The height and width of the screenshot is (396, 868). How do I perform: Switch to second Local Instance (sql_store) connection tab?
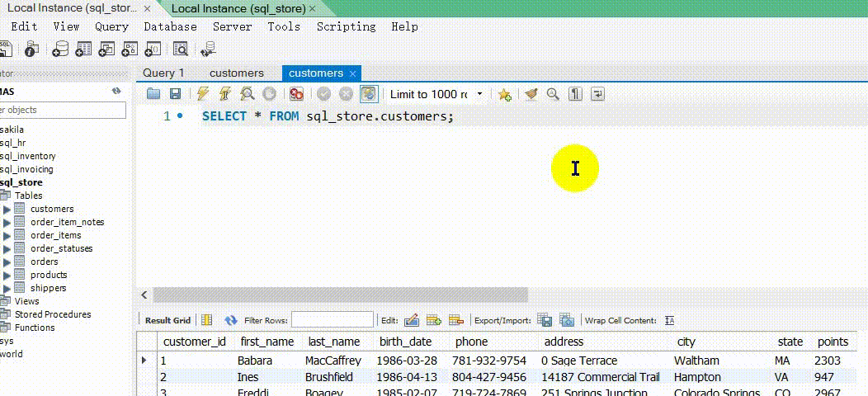click(238, 9)
